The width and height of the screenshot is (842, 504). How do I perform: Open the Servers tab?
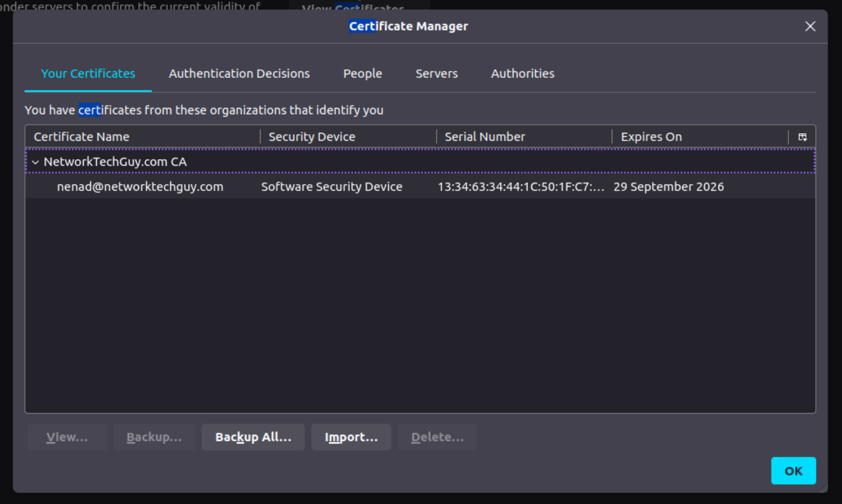(437, 74)
